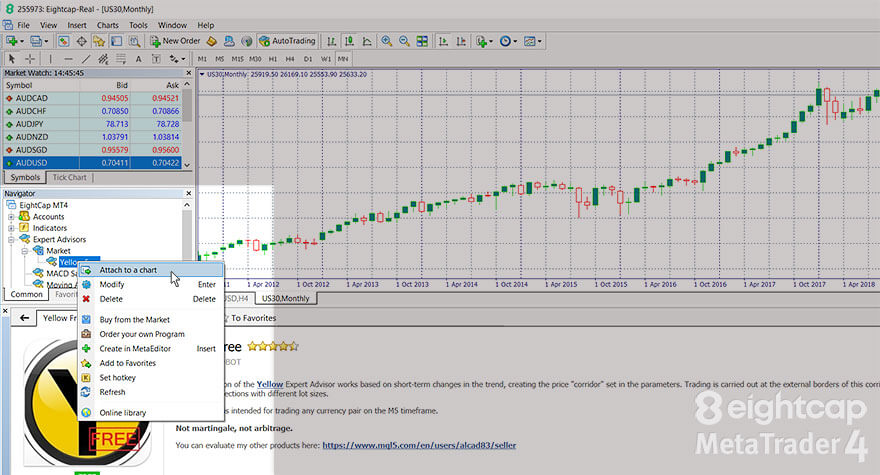Viewport: 880px width, 475px height.
Task: Open the Periods clock dropdown
Action: (x=507, y=41)
